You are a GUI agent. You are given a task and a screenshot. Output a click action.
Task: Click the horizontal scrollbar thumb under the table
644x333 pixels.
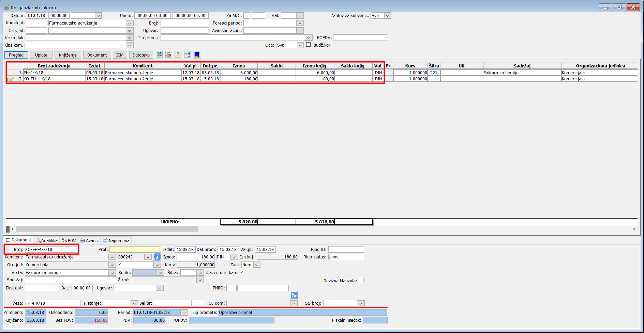(107, 229)
